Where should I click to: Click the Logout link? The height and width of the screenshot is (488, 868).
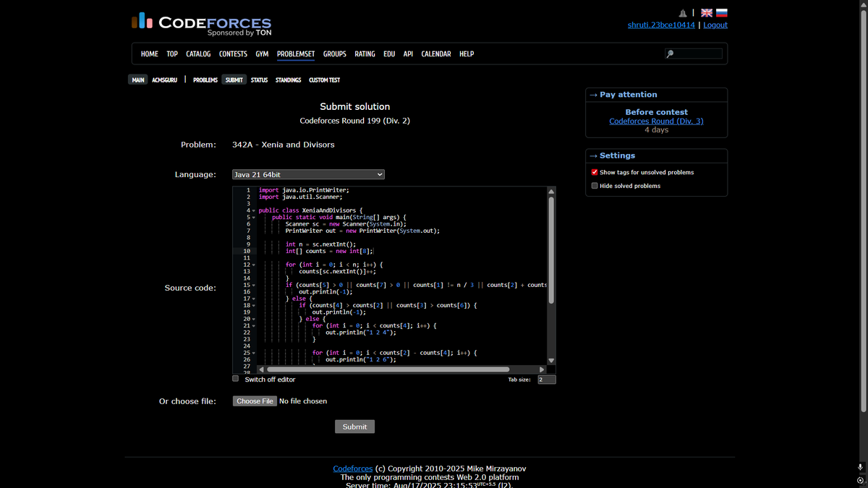click(715, 25)
